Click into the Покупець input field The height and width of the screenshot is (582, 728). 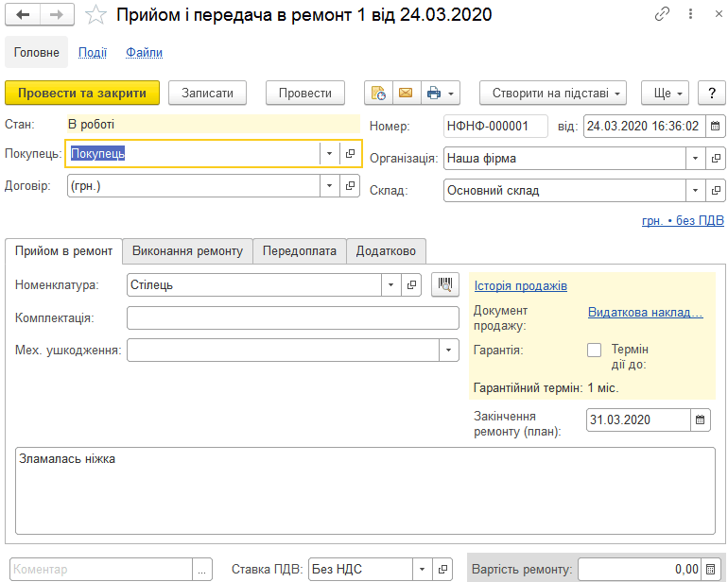[x=193, y=153]
